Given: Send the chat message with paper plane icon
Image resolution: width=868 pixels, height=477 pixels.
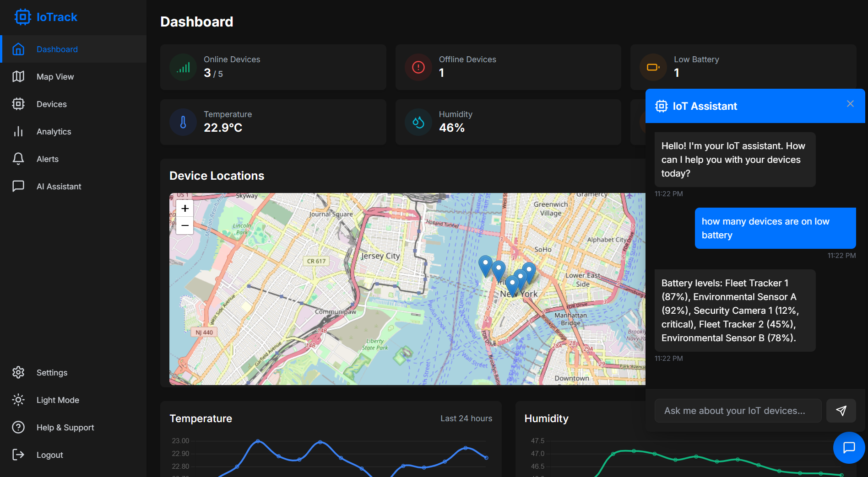Looking at the screenshot, I should point(841,411).
